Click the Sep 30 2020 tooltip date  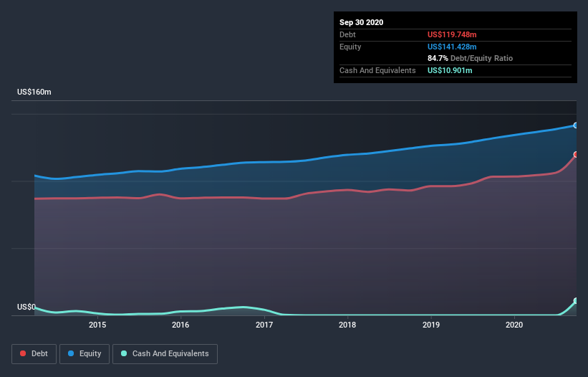point(361,22)
